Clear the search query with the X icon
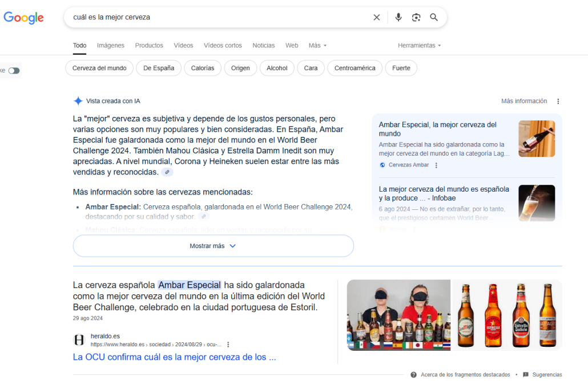This screenshot has height=381, width=588. point(376,17)
